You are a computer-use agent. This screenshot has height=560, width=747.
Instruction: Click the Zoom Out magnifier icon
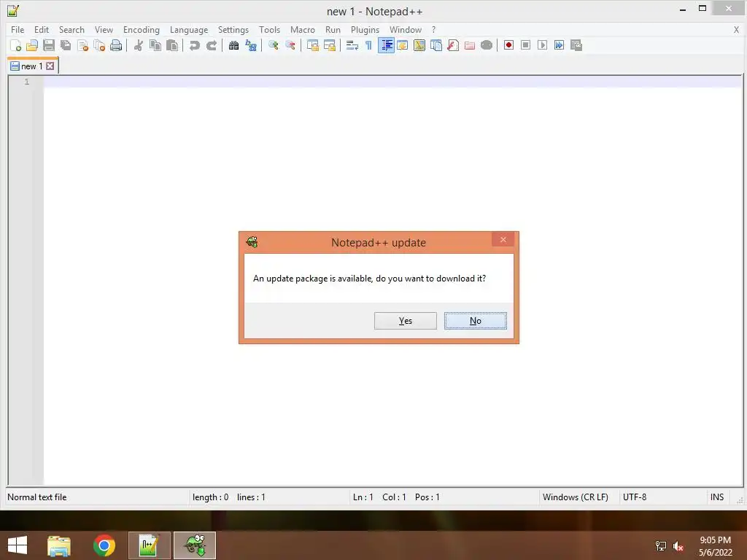pyautogui.click(x=290, y=45)
